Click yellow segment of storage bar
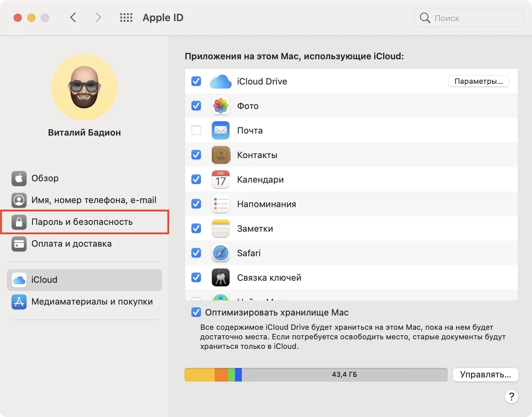 (200, 374)
